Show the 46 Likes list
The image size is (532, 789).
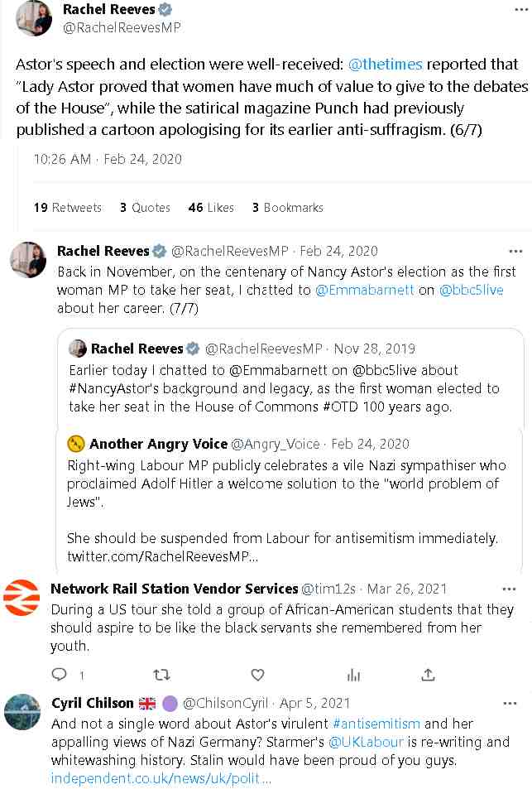(211, 208)
